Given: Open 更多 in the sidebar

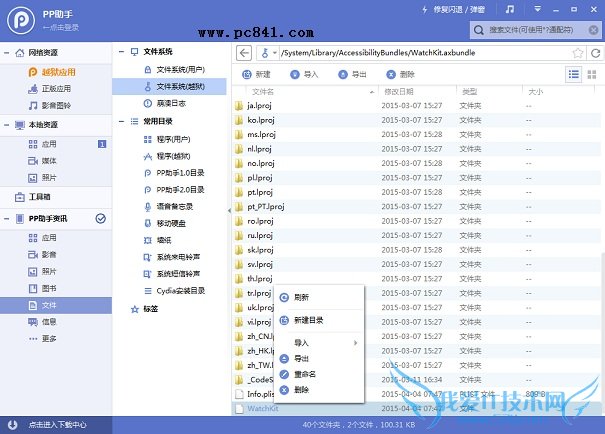Looking at the screenshot, I should point(42,339).
